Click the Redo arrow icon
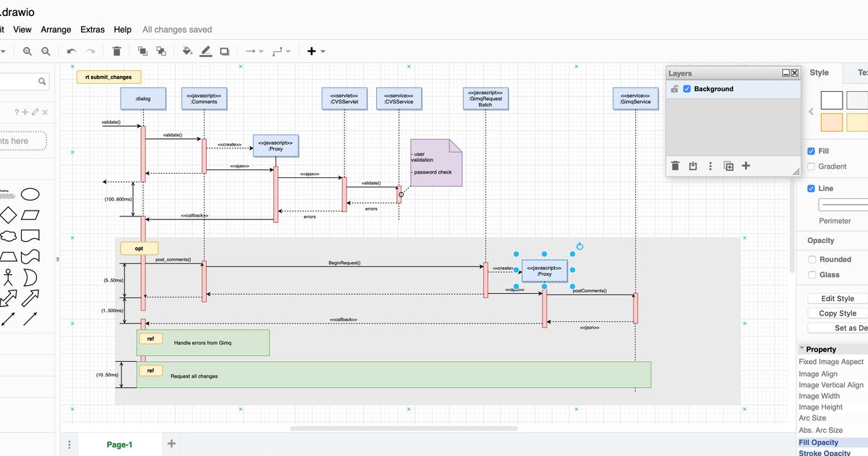The width and height of the screenshot is (868, 456). (90, 51)
